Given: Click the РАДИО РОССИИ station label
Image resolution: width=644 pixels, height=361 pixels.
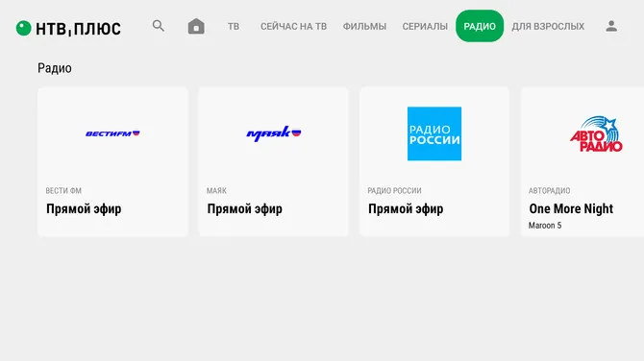Looking at the screenshot, I should (x=394, y=191).
